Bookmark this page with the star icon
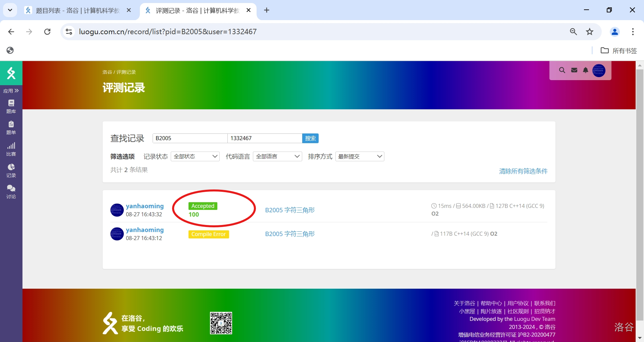644x342 pixels. [x=590, y=32]
